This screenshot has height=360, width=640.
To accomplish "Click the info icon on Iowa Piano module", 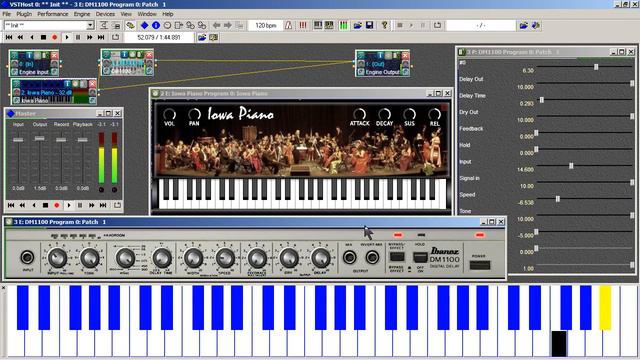I will [67, 84].
